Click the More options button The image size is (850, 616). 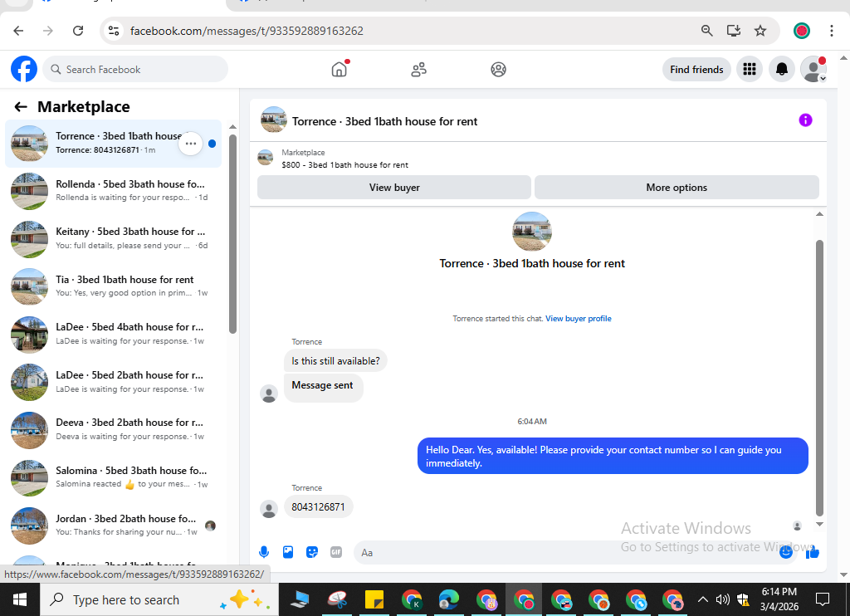(677, 188)
